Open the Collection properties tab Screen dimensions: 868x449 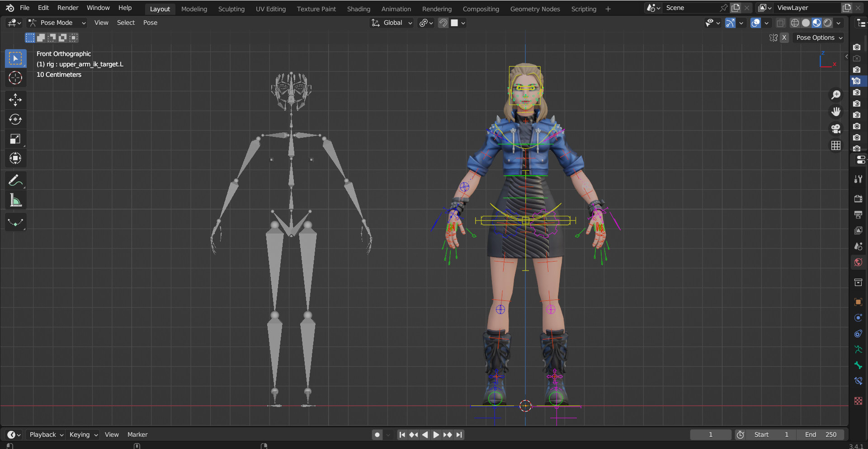[858, 282]
